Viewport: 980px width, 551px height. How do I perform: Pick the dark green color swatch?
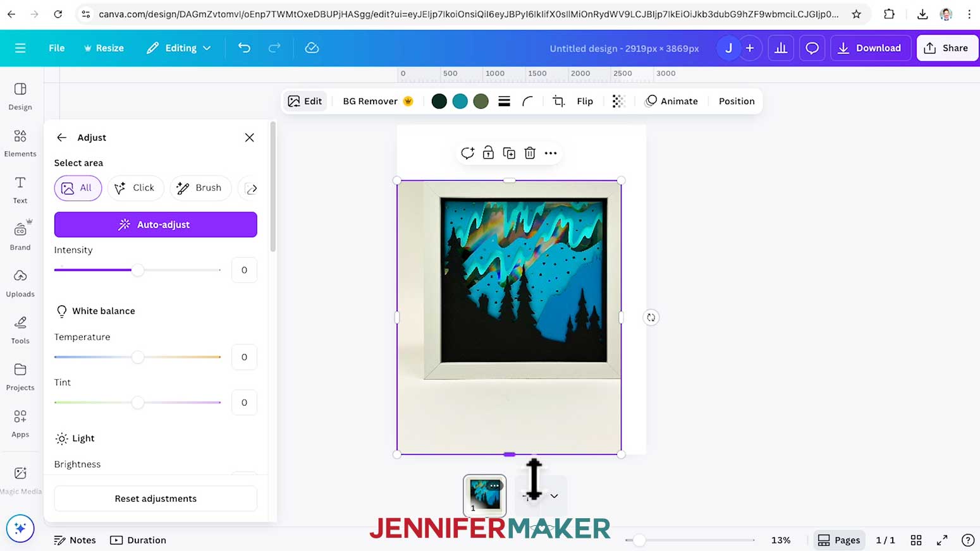pos(439,101)
